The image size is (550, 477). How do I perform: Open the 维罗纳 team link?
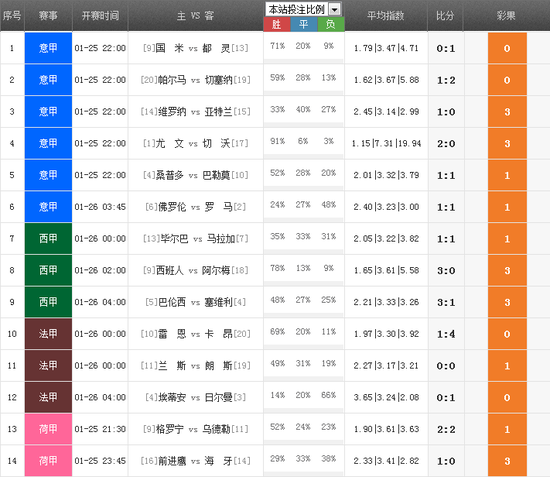pyautogui.click(x=172, y=112)
